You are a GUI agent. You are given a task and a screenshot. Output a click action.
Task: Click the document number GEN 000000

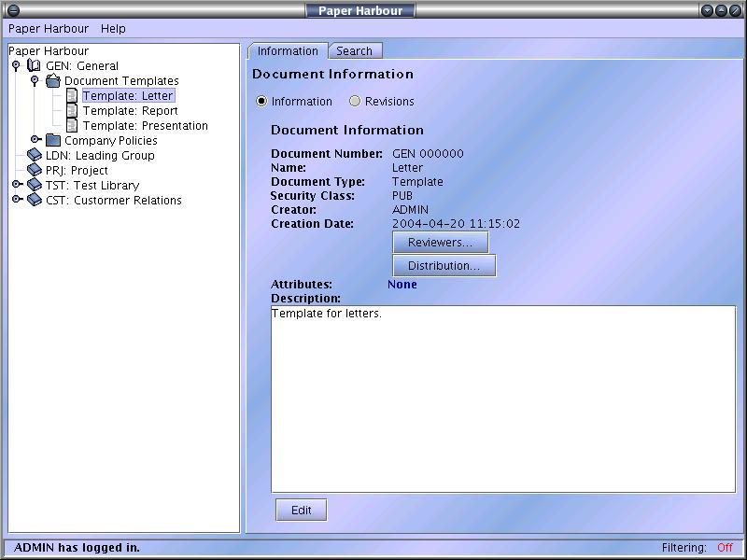click(428, 153)
